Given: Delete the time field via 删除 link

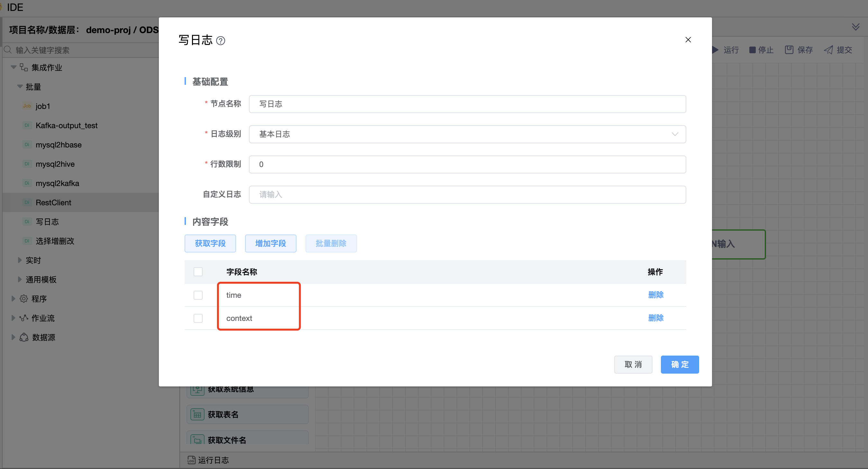Looking at the screenshot, I should coord(656,295).
